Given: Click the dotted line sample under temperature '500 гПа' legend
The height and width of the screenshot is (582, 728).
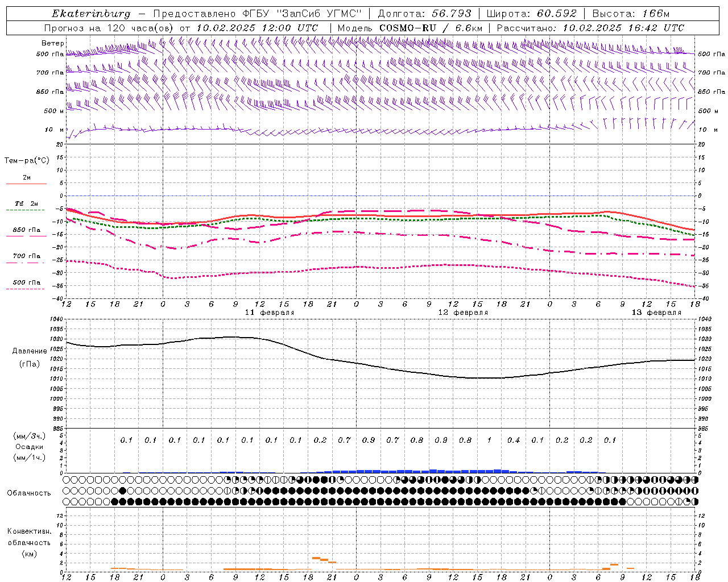Looking at the screenshot, I should pos(25,289).
